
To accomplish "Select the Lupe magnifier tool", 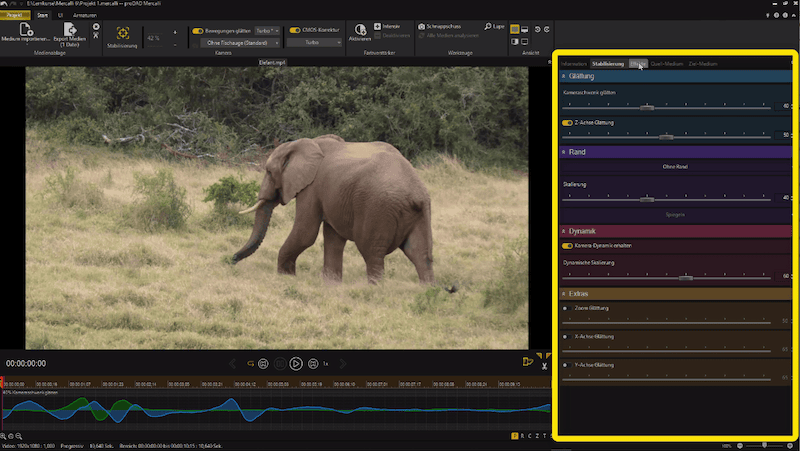I will pyautogui.click(x=494, y=26).
